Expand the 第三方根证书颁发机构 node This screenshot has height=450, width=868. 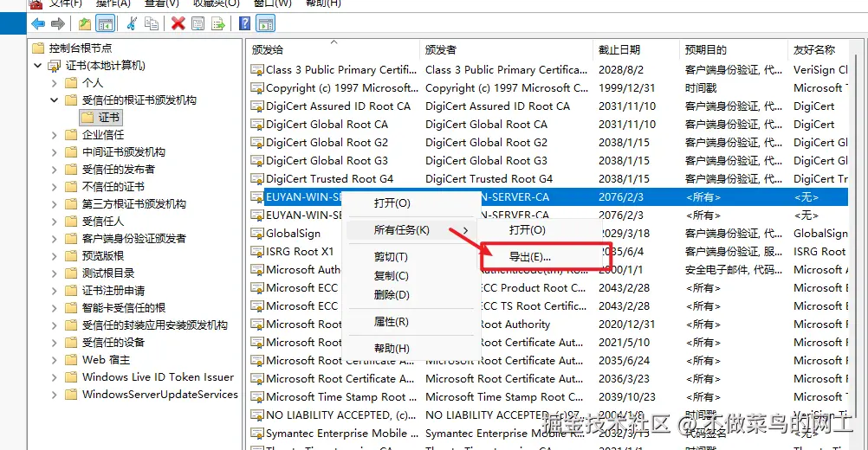click(x=55, y=204)
